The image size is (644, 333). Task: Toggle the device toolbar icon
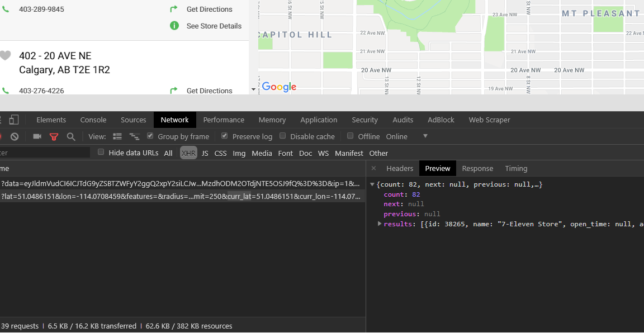tap(14, 120)
